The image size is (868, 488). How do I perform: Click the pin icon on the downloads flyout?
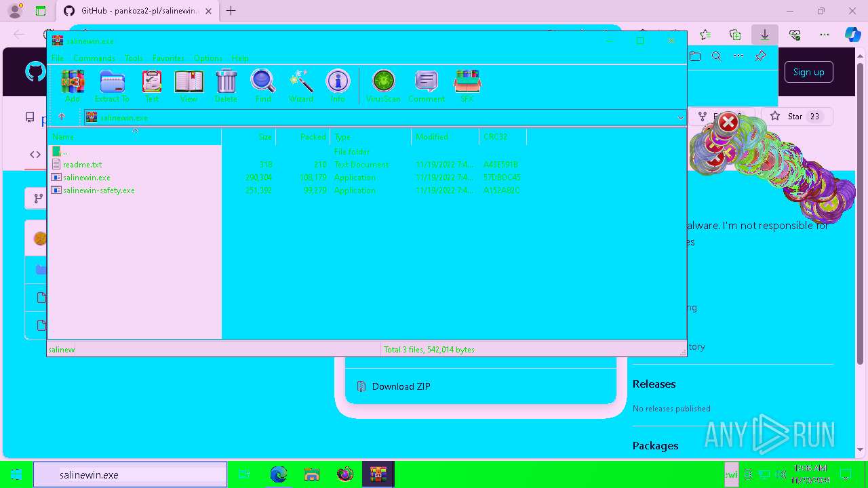(760, 56)
